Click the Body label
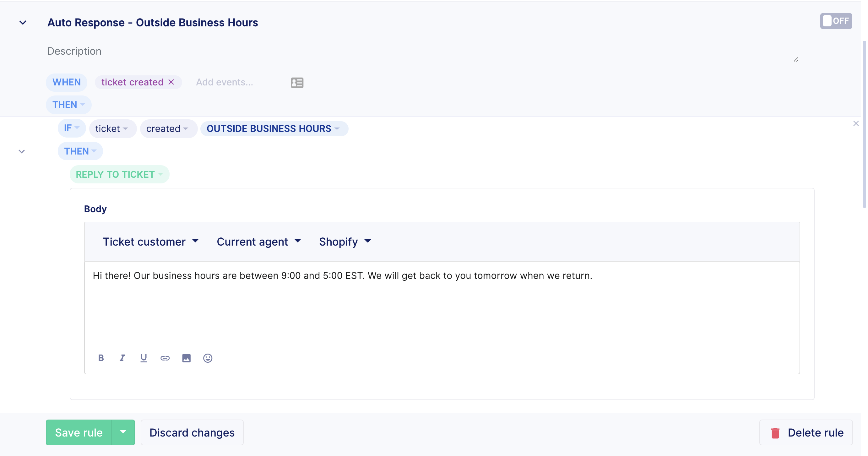 pyautogui.click(x=95, y=209)
